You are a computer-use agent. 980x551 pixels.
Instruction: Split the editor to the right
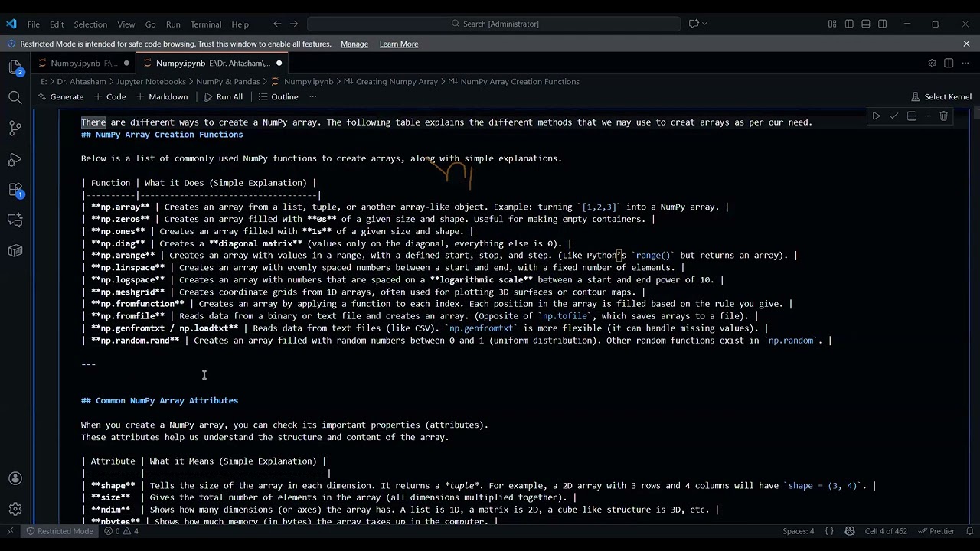click(949, 63)
